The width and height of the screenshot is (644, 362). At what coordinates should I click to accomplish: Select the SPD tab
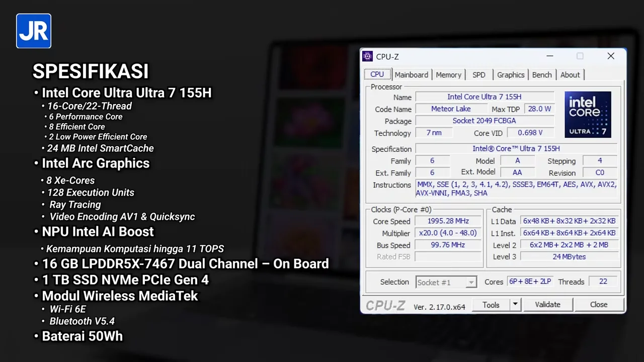(478, 75)
